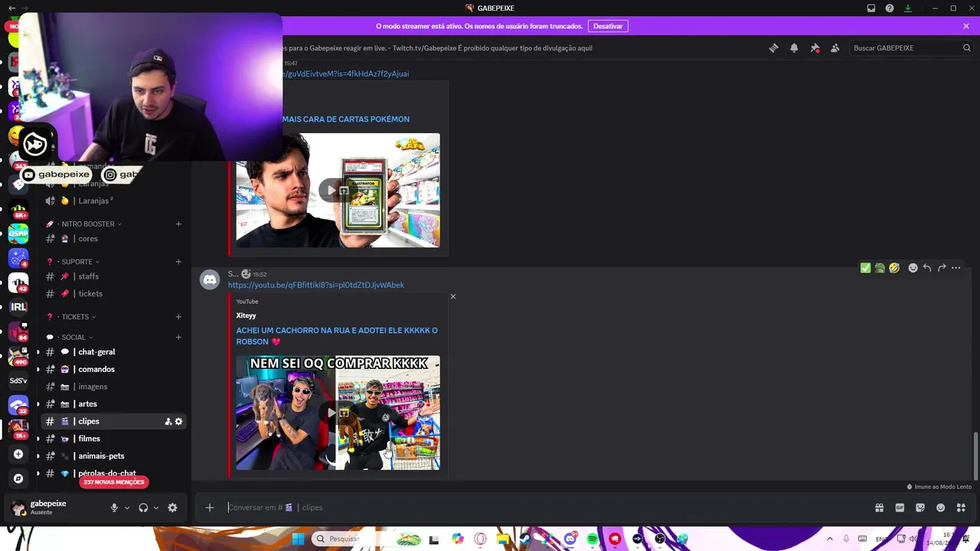The image size is (980, 551).
Task: Click the attachment plus button
Action: pyautogui.click(x=210, y=507)
